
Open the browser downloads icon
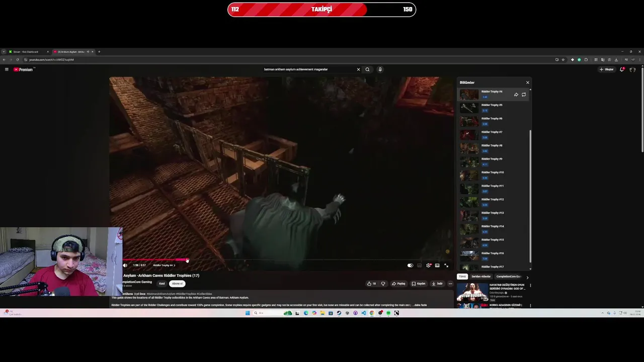pos(616,60)
